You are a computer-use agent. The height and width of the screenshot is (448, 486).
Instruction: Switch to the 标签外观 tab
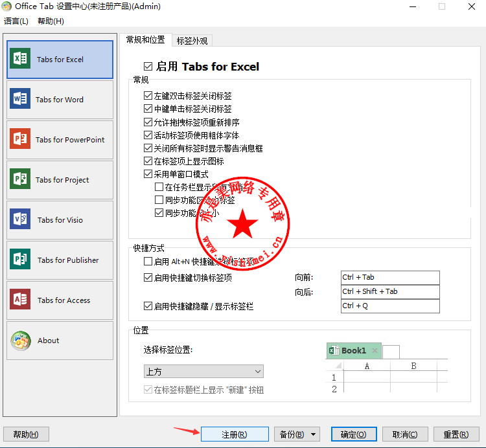pyautogui.click(x=192, y=41)
